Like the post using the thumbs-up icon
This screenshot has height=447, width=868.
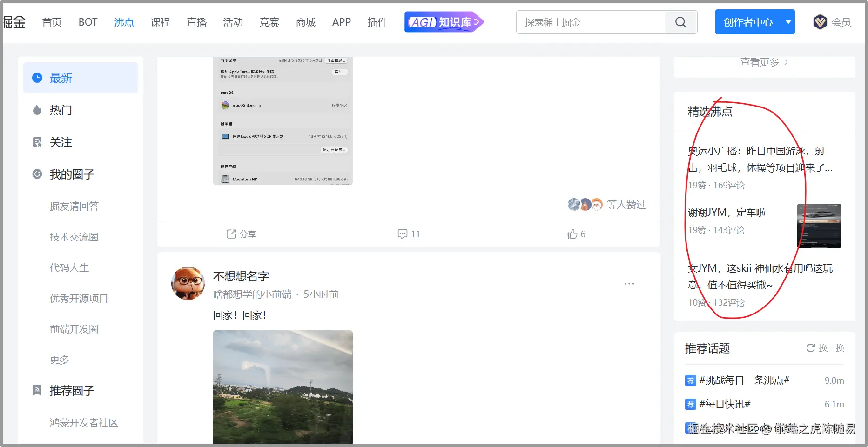572,234
